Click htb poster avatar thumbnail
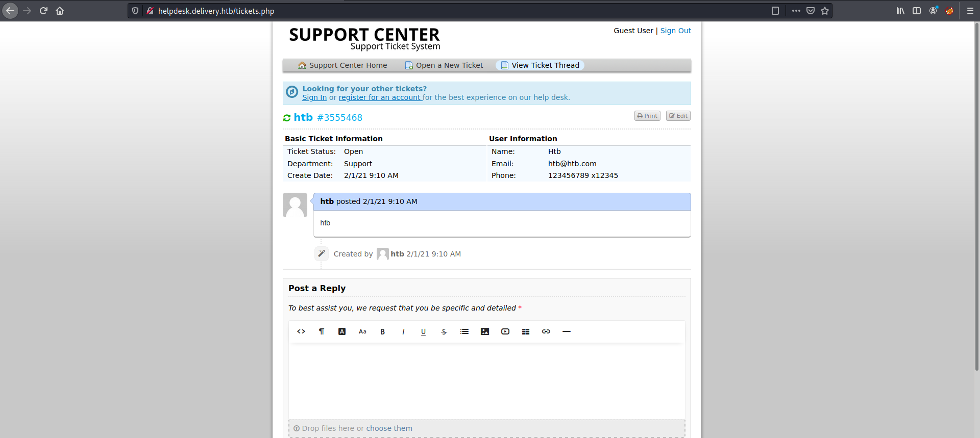 (x=295, y=205)
